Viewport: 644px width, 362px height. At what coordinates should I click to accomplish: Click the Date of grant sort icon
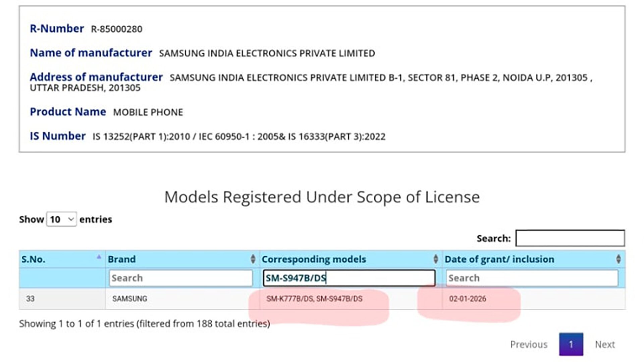tap(618, 259)
